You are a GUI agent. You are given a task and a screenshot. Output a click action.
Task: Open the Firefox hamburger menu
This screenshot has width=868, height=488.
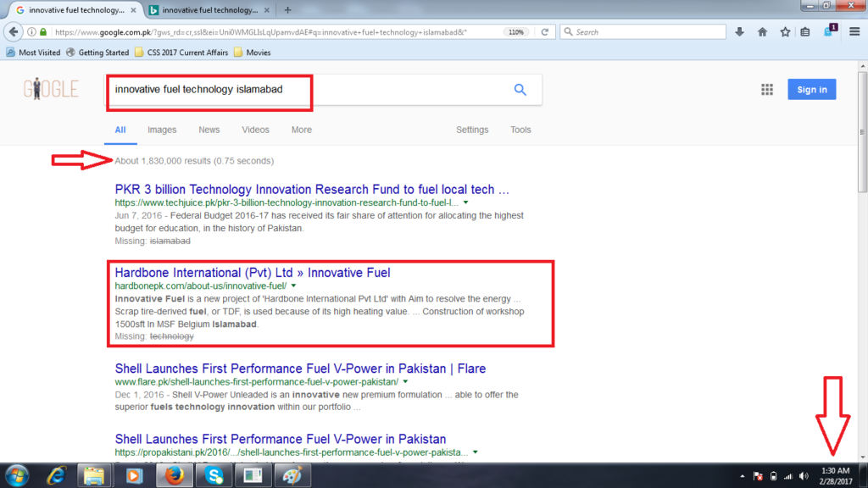coord(854,32)
